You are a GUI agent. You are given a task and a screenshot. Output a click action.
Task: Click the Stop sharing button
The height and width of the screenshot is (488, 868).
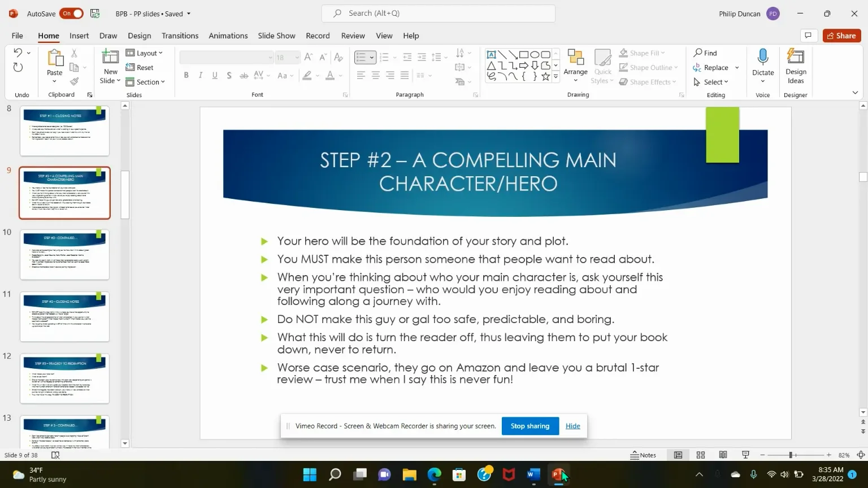pyautogui.click(x=530, y=426)
